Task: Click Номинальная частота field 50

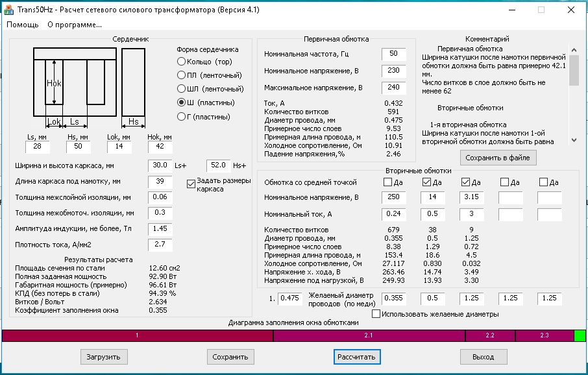Action: point(394,54)
